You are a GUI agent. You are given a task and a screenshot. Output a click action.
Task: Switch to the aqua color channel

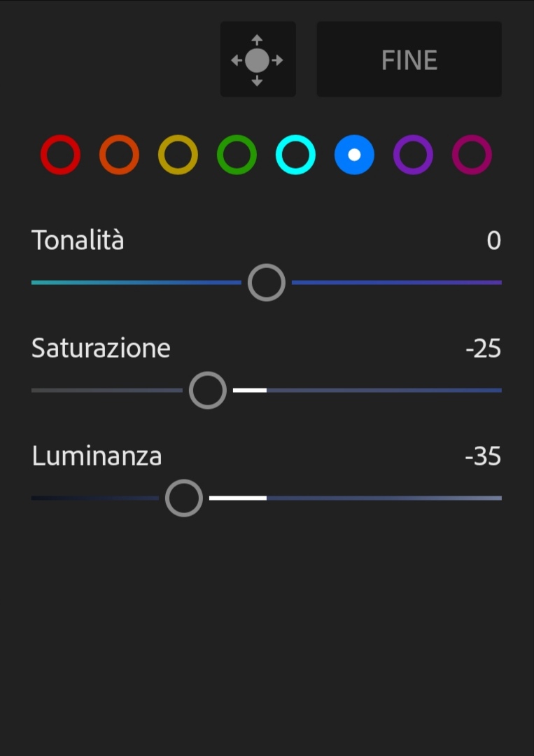coord(295,155)
